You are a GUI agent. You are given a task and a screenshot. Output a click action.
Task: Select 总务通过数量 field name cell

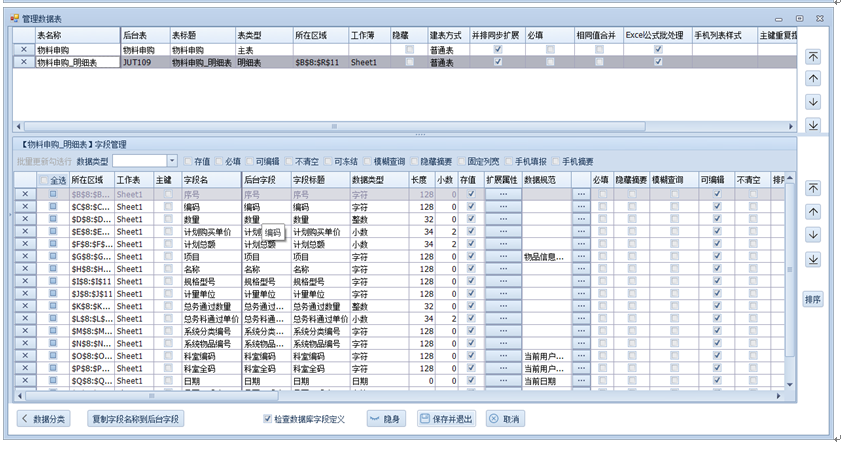(211, 306)
